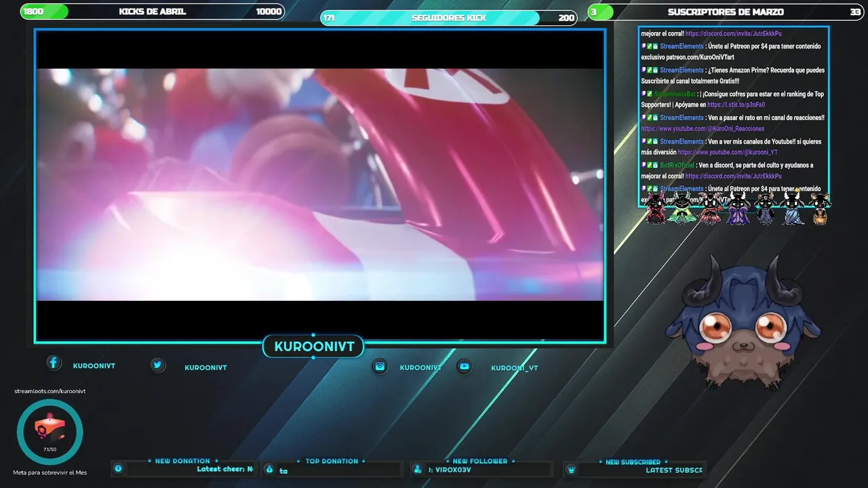
Task: Click the KUROONIVT name badge below video
Action: [x=314, y=347]
